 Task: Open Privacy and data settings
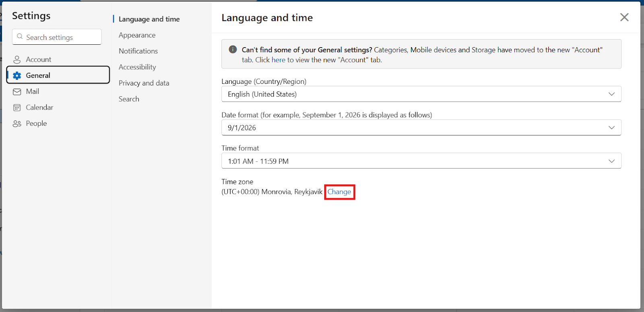[144, 83]
